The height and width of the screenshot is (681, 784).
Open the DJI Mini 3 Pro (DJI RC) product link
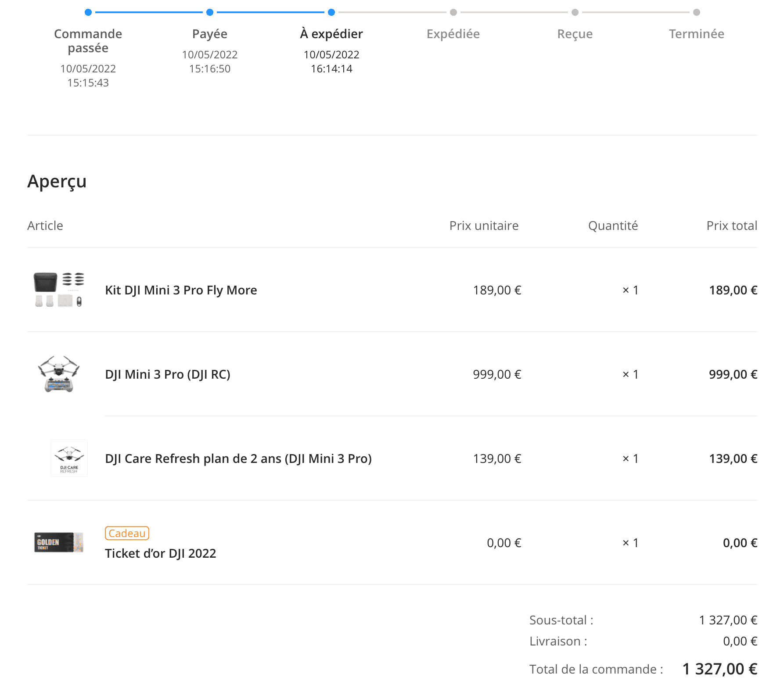click(x=168, y=374)
